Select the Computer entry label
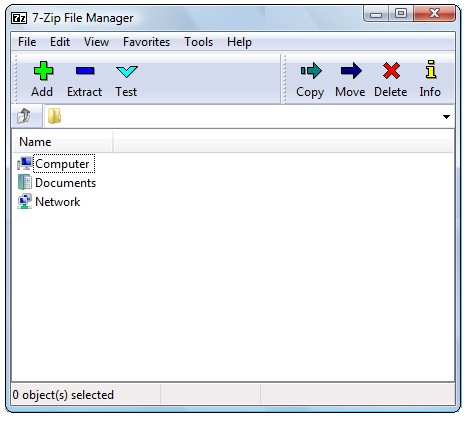This screenshot has width=470, height=422. [x=62, y=164]
